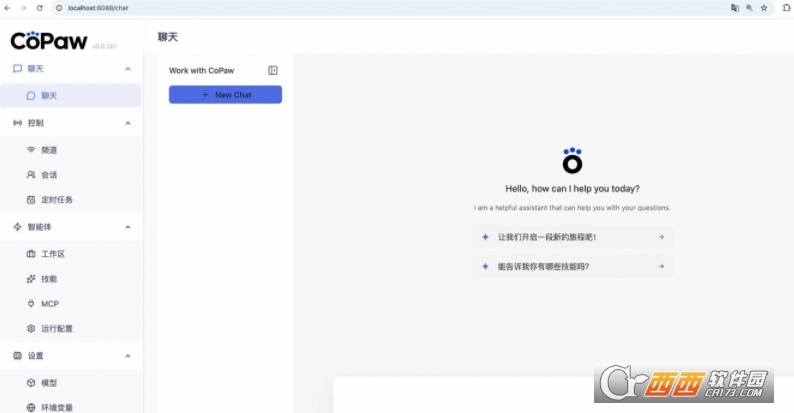
Task: Select the 聊天 sub-menu item
Action: point(49,96)
